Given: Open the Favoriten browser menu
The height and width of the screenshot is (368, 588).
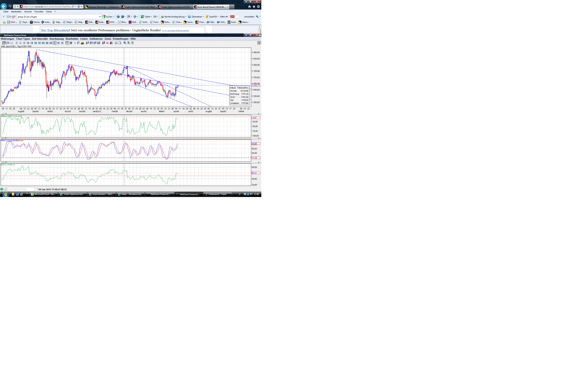Looking at the screenshot, I should pos(39,11).
